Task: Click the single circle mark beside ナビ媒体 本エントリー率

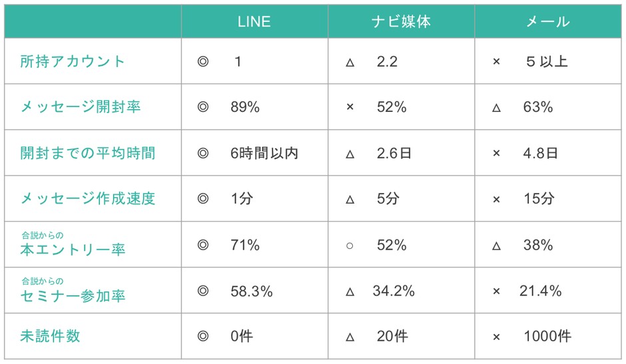Action: point(350,246)
